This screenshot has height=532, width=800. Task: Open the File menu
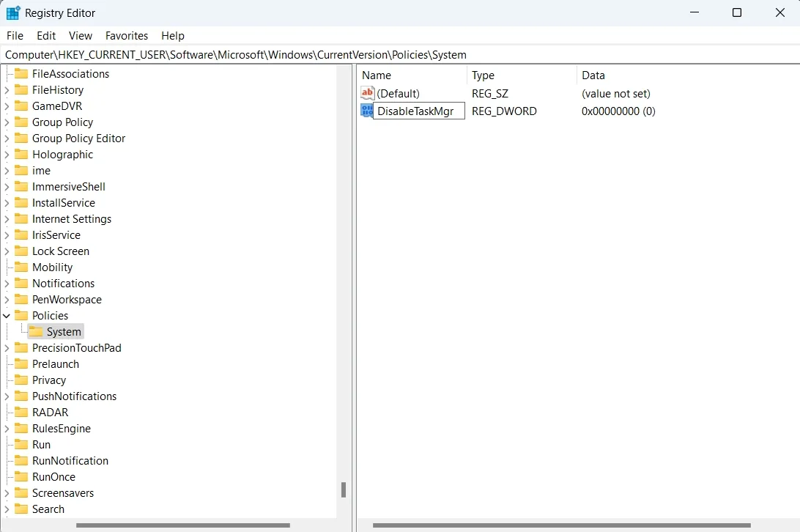click(15, 36)
